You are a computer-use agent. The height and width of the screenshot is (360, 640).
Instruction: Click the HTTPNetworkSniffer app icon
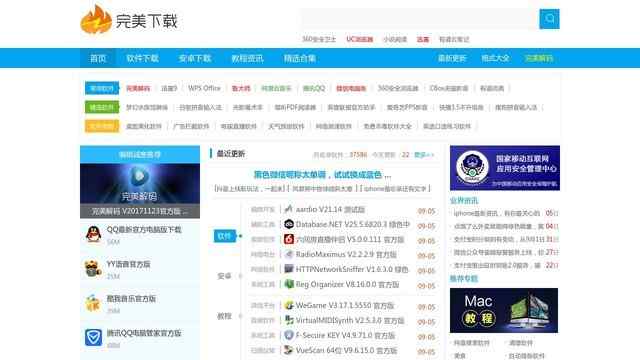(289, 269)
